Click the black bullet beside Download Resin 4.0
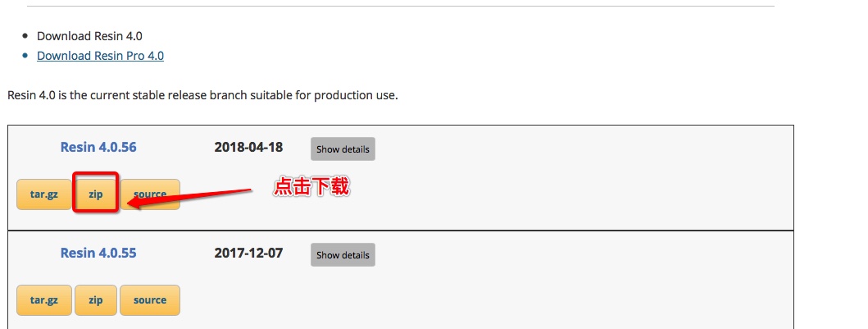 25,36
